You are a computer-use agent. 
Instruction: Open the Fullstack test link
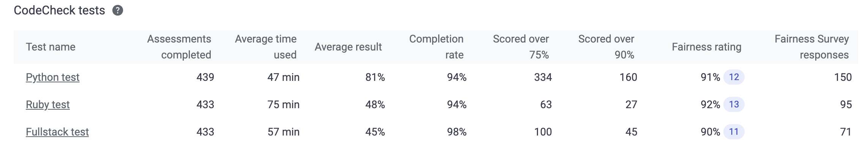[57, 132]
